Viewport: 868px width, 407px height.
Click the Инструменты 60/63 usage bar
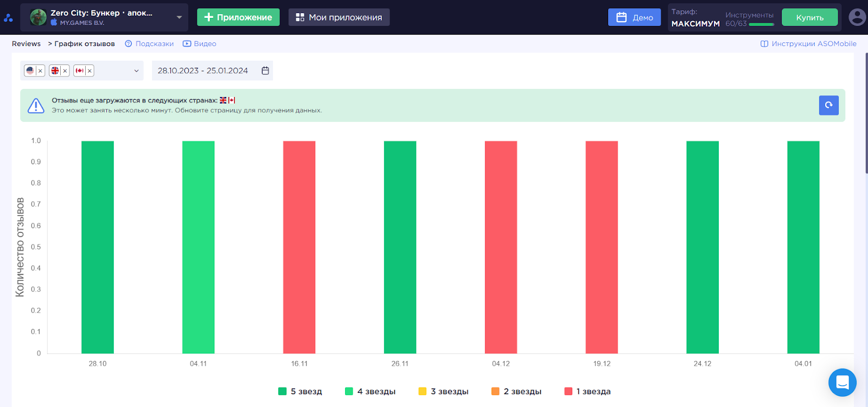pyautogui.click(x=761, y=24)
